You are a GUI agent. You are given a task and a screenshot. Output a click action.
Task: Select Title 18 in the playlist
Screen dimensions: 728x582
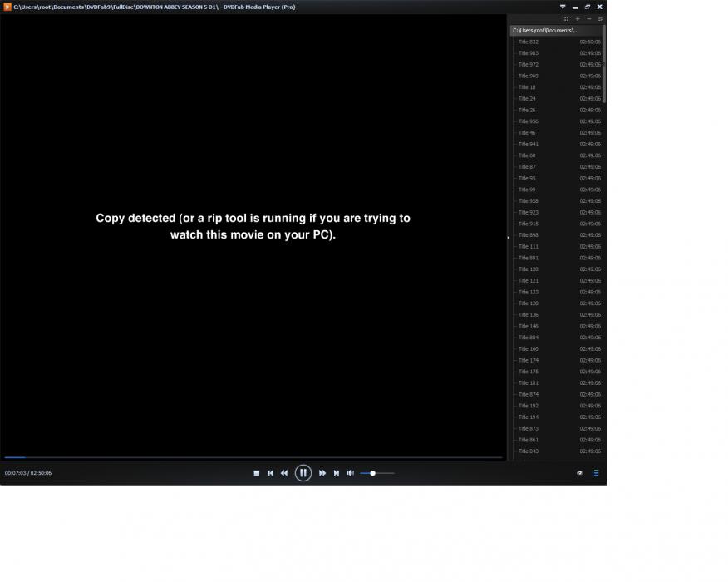pos(557,87)
